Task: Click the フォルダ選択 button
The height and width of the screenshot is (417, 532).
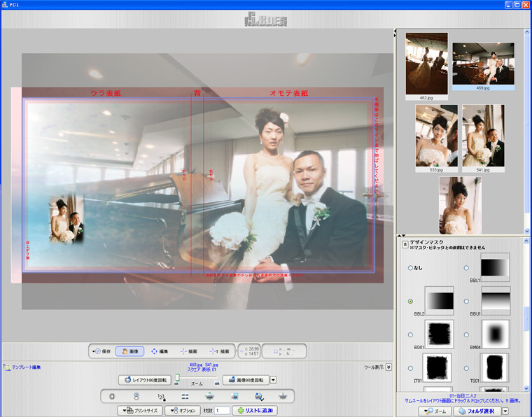Action: [478, 411]
